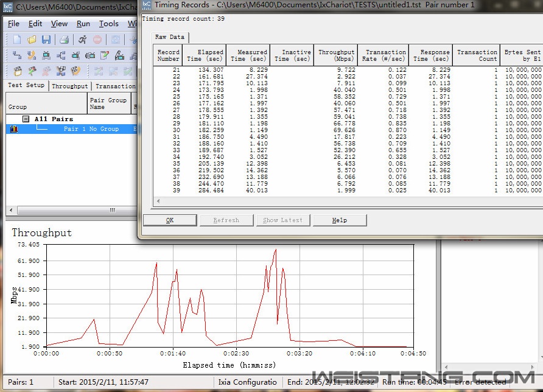
Task: Click the Transaction Rate column header
Action: click(x=384, y=55)
